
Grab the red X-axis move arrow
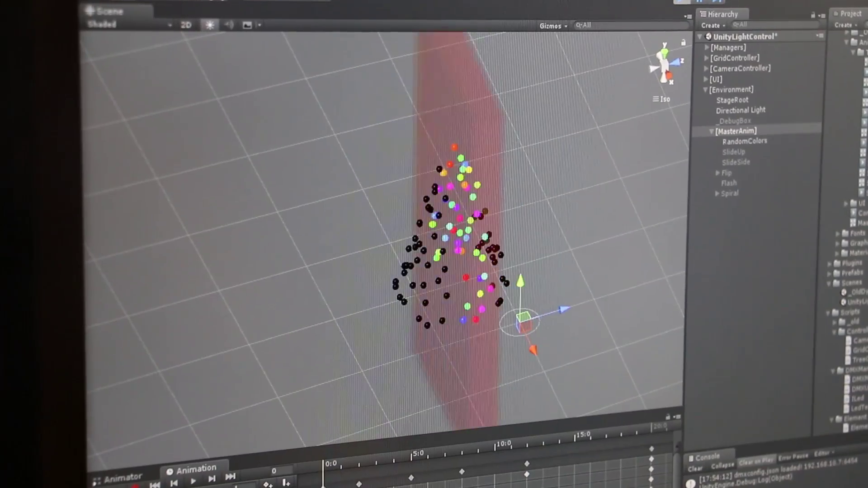[x=533, y=350]
